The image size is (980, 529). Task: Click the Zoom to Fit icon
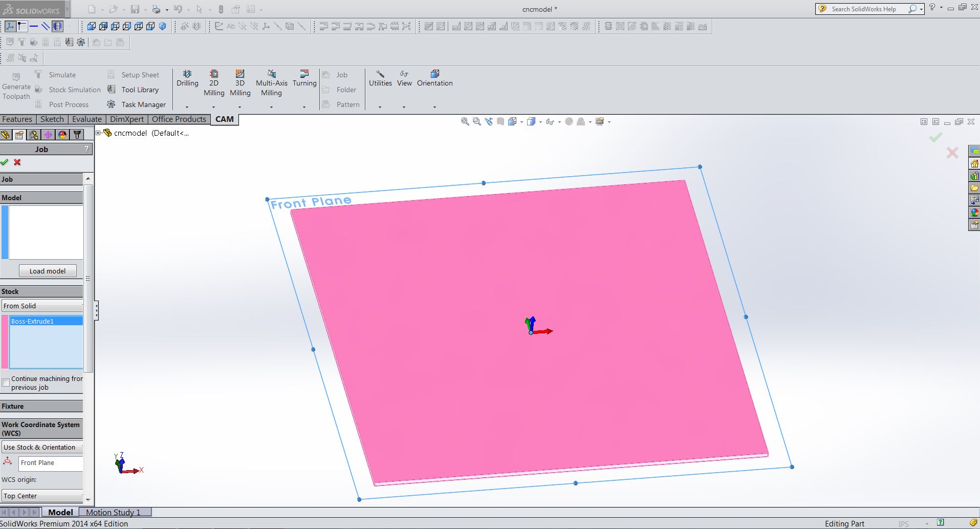pos(465,121)
